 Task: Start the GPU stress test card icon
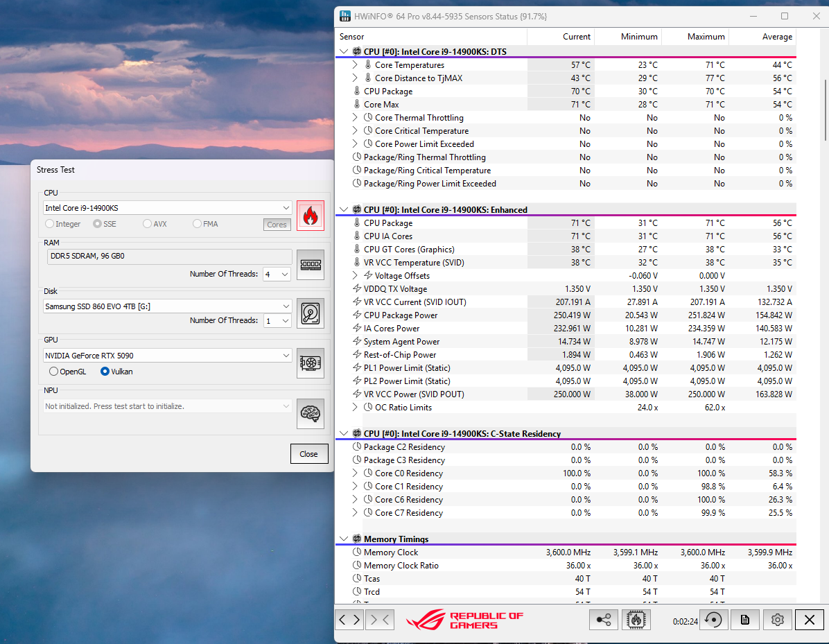click(311, 363)
